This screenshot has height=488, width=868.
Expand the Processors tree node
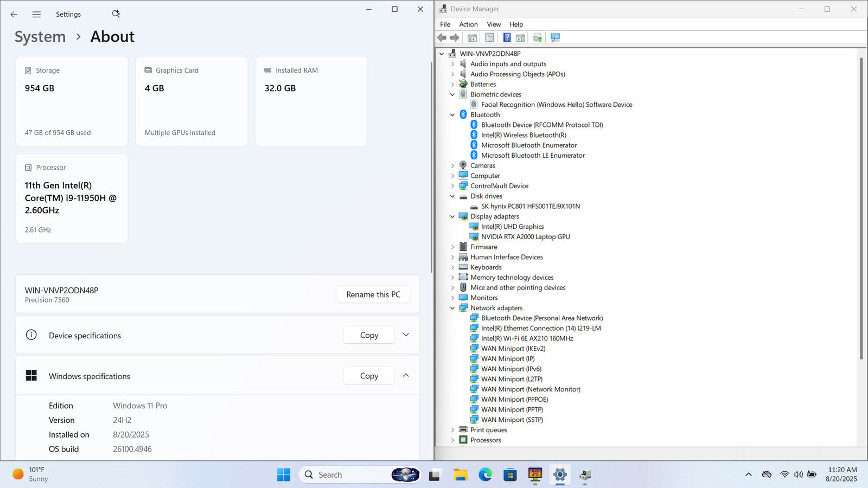coord(452,440)
